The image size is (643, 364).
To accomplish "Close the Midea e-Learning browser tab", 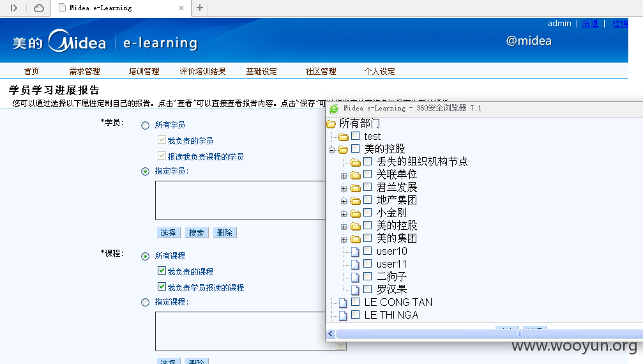I will [x=181, y=8].
